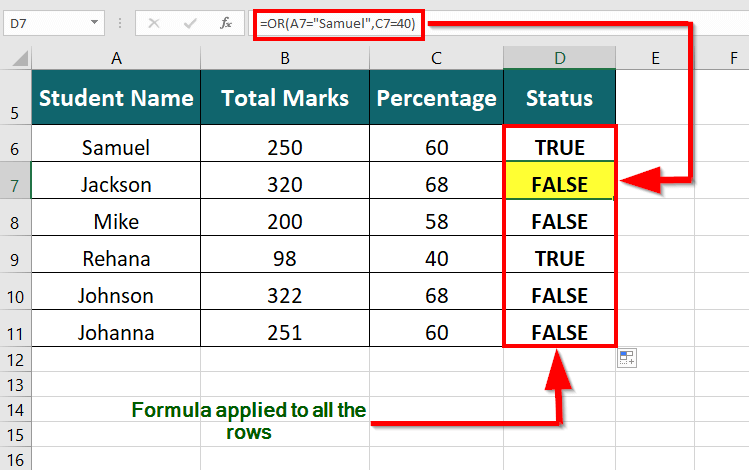Click the Total Marks header cell
The height and width of the screenshot is (470, 749).
(285, 97)
